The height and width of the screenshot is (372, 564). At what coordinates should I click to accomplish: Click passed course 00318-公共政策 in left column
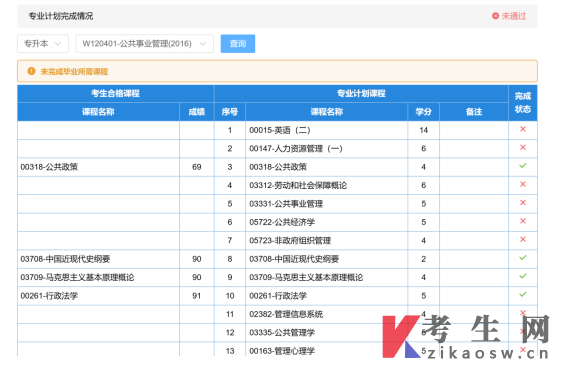[x=49, y=167]
